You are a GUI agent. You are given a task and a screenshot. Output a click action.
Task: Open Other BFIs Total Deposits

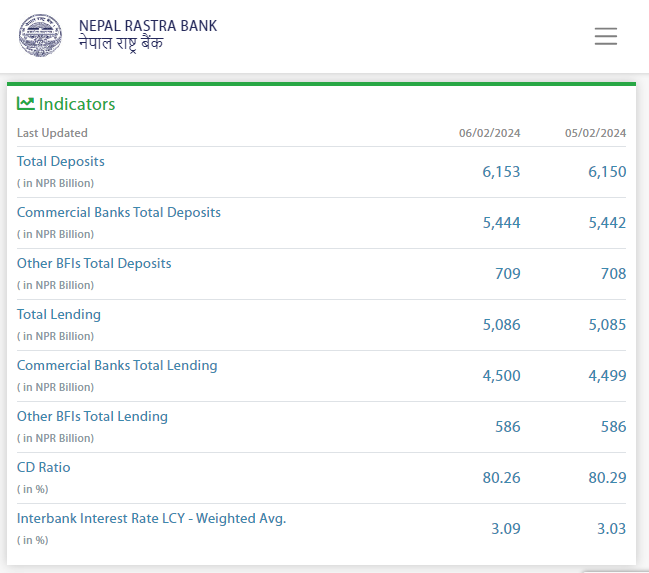click(94, 263)
